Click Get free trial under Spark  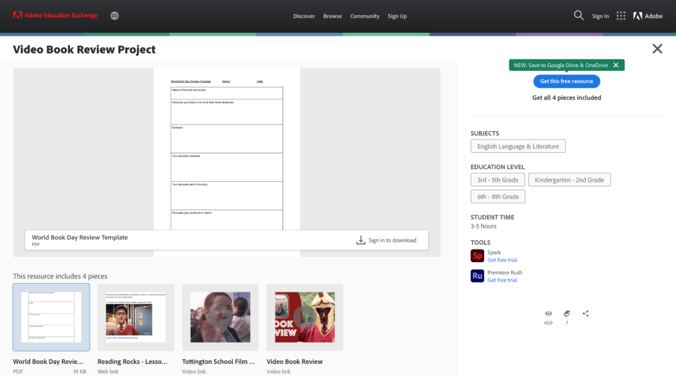[x=502, y=260]
